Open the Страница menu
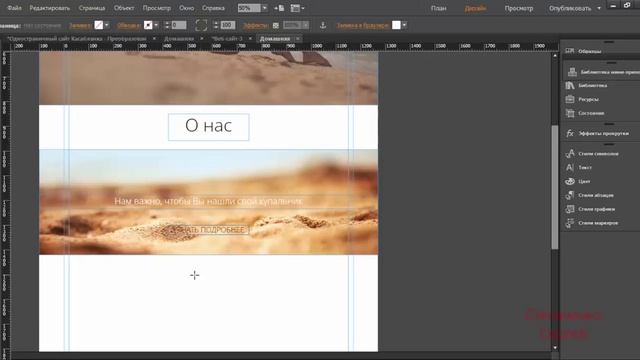Viewport: 640px width, 360px height. point(92,8)
